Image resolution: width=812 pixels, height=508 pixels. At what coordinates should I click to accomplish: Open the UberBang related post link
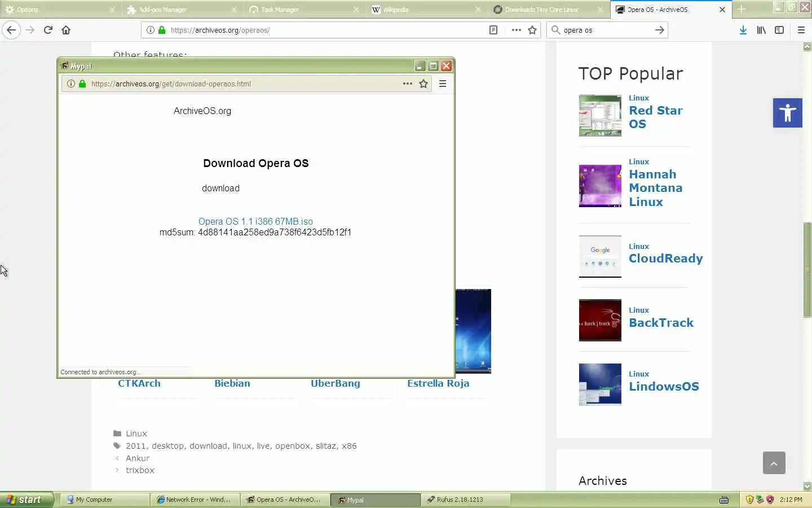335,383
